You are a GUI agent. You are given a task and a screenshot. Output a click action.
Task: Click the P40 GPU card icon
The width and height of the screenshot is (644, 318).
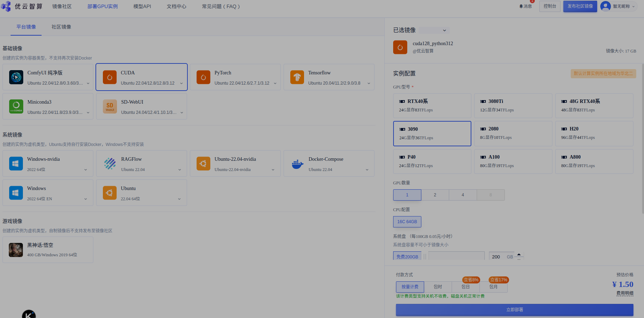pos(402,157)
